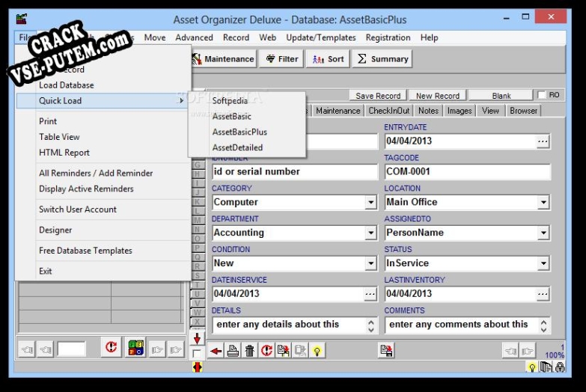Screen dimensions: 586x392
Task: Jump to letter K in the alphabet index
Action: pyautogui.click(x=197, y=202)
